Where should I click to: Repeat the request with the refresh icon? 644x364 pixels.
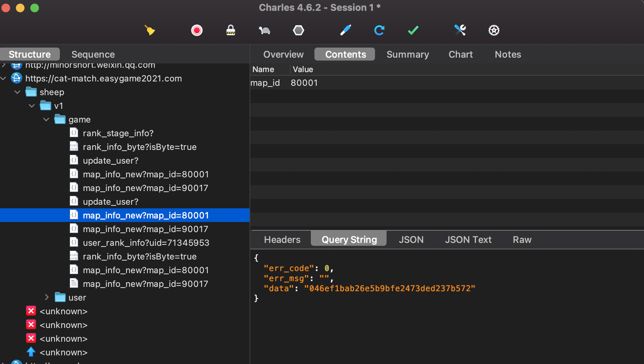click(379, 30)
